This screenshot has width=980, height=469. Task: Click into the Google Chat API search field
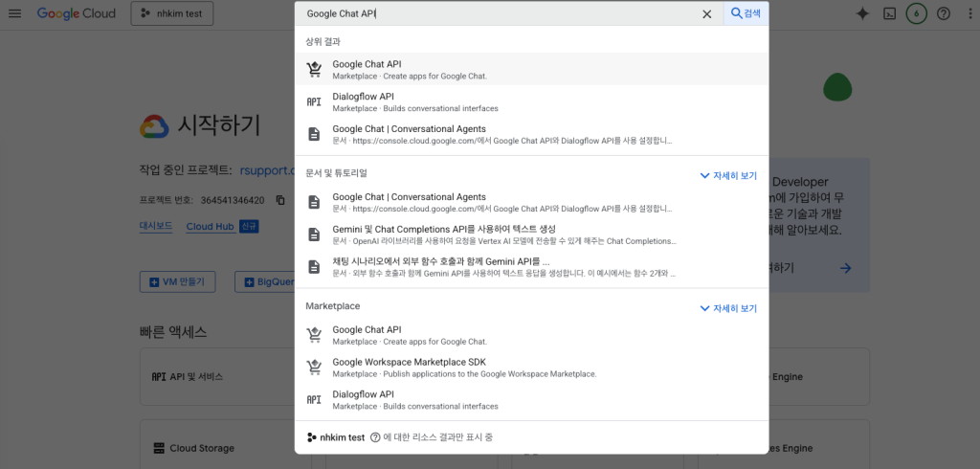pyautogui.click(x=498, y=14)
